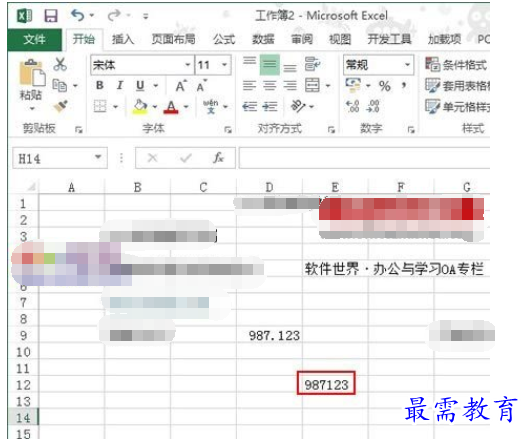Switch to the 插入 tab
Viewport: 526px width, 441px height.
(123, 39)
